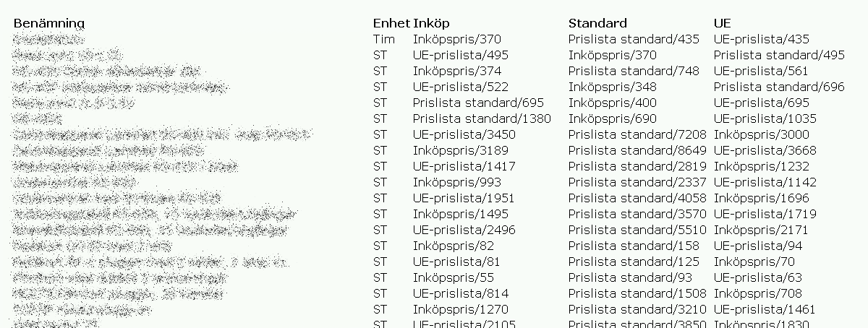
Task: Click the Enhet column header
Action: (391, 23)
